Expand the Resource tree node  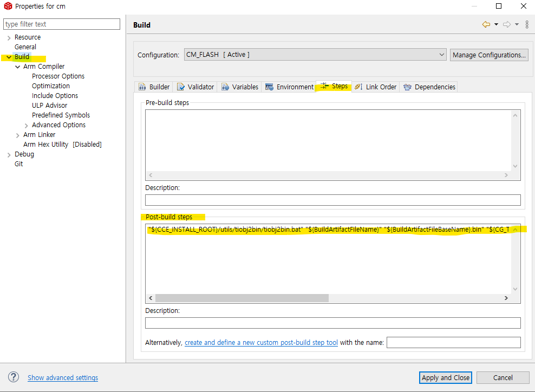(9, 38)
